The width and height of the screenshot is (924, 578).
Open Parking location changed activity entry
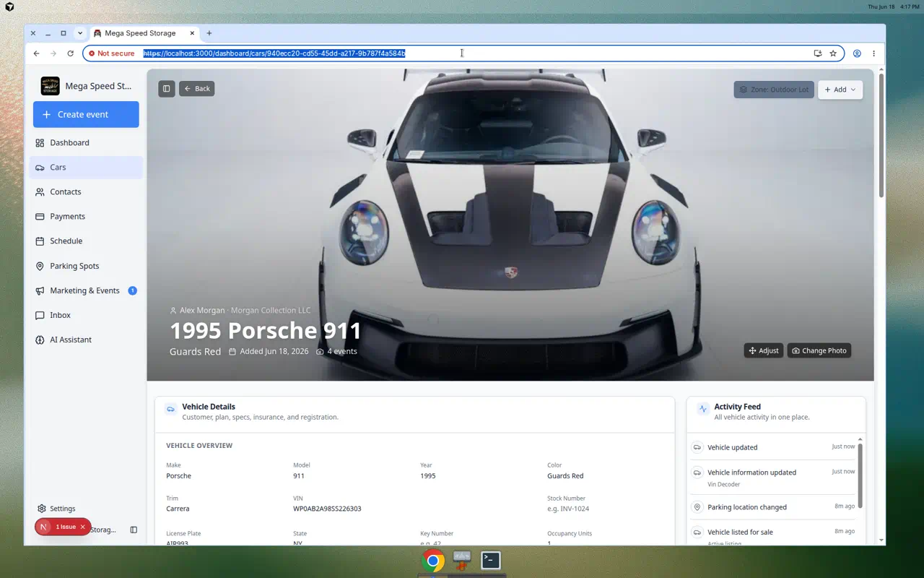[772, 507]
